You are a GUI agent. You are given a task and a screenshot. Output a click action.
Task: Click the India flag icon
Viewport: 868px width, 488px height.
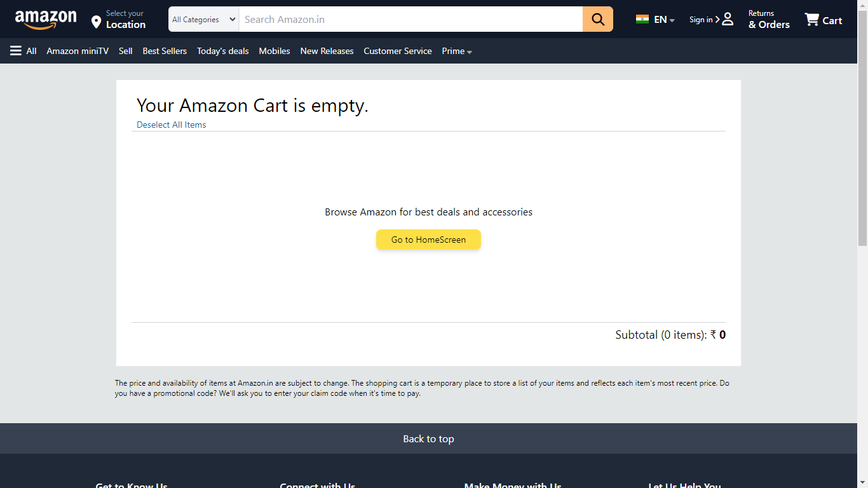pyautogui.click(x=642, y=19)
